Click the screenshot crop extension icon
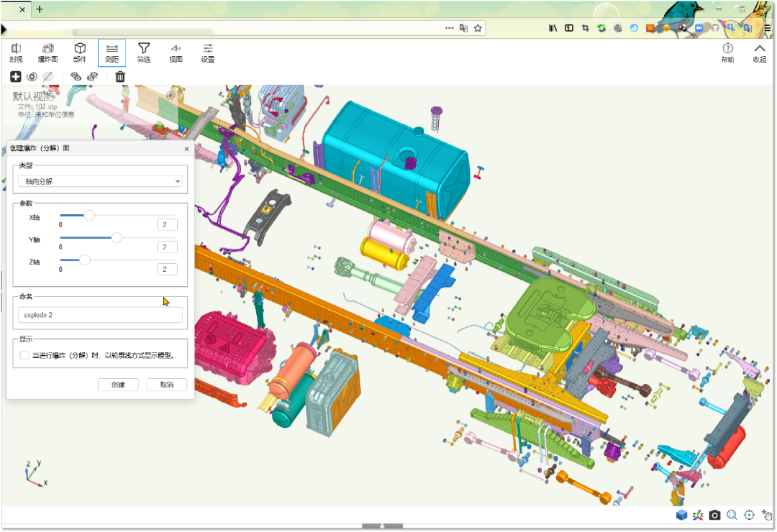 [585, 28]
